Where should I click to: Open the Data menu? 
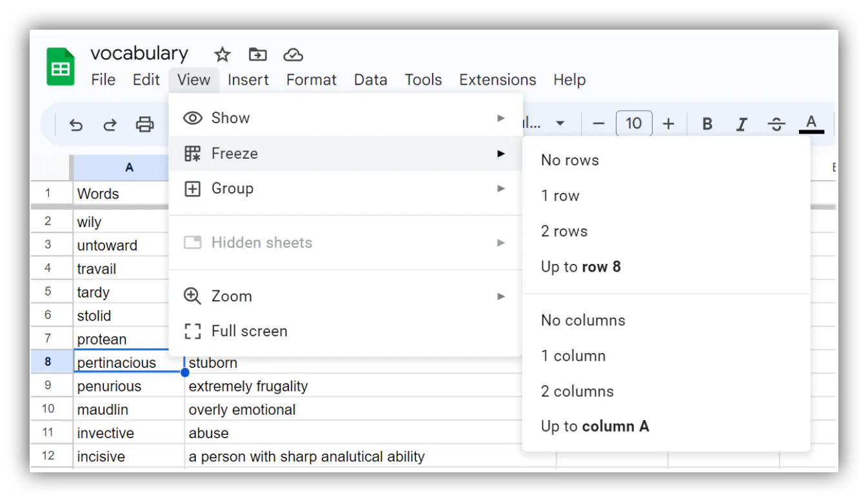point(371,80)
